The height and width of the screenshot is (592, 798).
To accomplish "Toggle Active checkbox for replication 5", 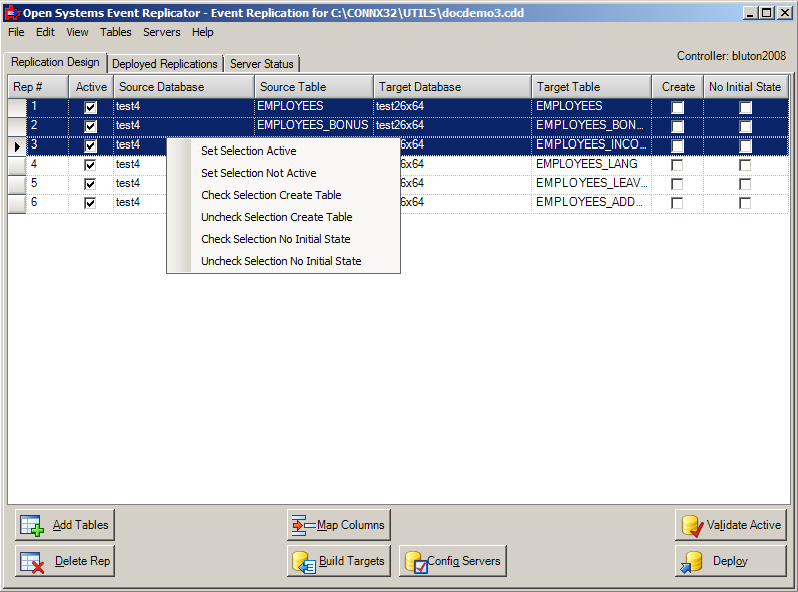I will [x=90, y=184].
